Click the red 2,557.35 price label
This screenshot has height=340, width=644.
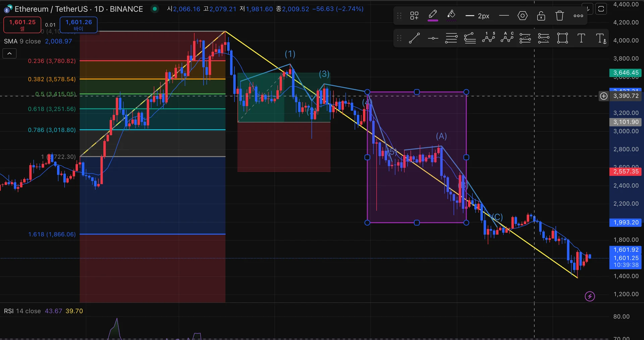click(x=626, y=172)
